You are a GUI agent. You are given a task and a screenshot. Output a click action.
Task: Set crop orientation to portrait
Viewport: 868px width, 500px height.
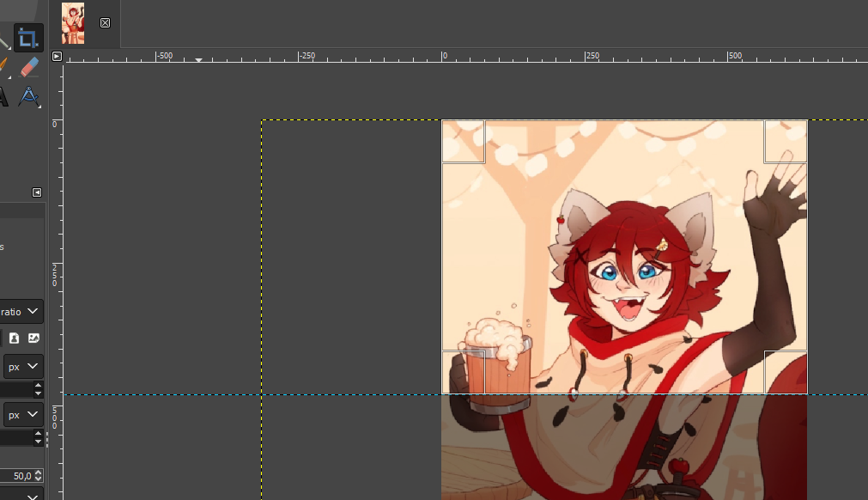pyautogui.click(x=15, y=338)
